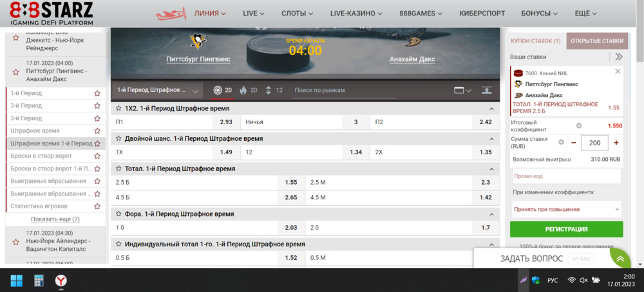Collapse all markets with the upload-style icon

pos(487,90)
